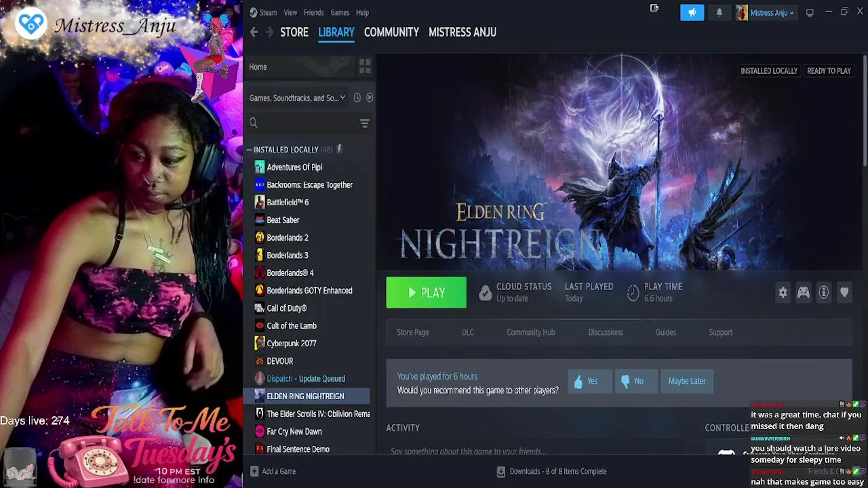The image size is (868, 488).
Task: Go to the STORE tab
Action: pos(294,32)
